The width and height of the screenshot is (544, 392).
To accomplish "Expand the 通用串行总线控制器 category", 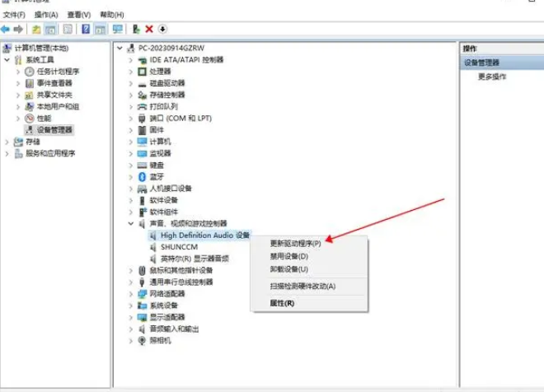I will tap(131, 282).
